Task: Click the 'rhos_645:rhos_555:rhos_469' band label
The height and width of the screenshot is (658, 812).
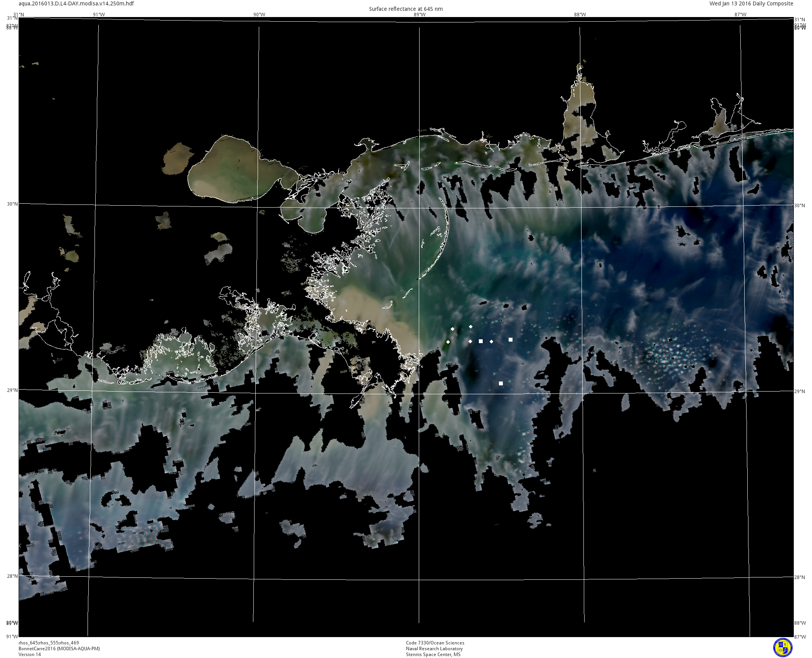Action: pyautogui.click(x=49, y=643)
